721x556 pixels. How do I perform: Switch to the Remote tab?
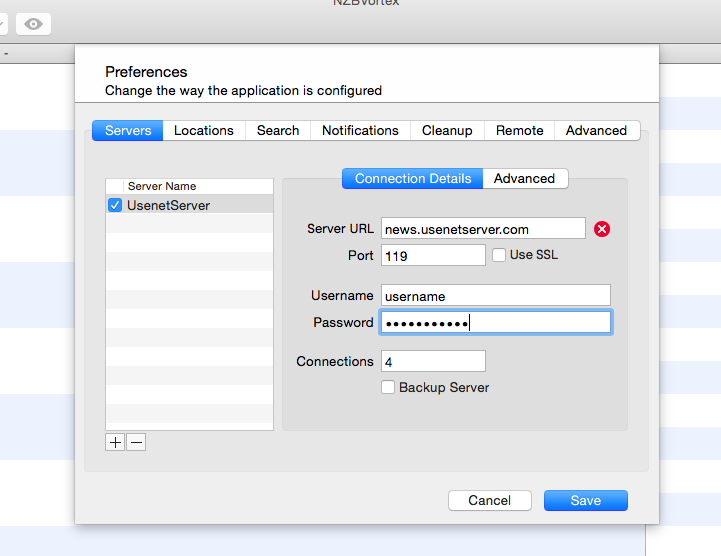(520, 131)
